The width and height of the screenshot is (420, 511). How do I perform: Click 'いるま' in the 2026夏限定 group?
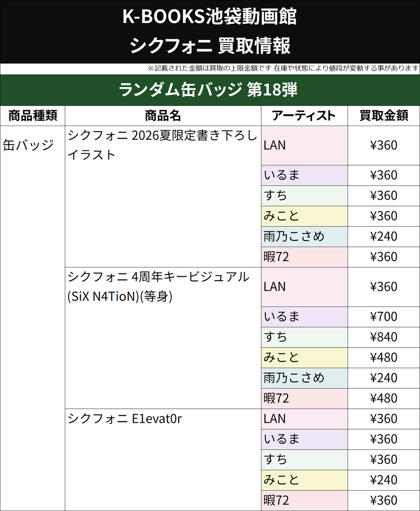pyautogui.click(x=304, y=175)
